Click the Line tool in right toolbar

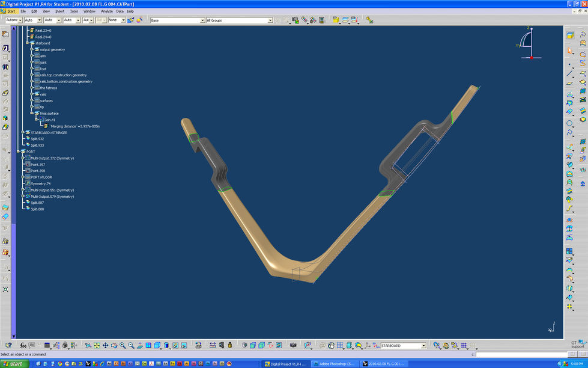[x=569, y=73]
